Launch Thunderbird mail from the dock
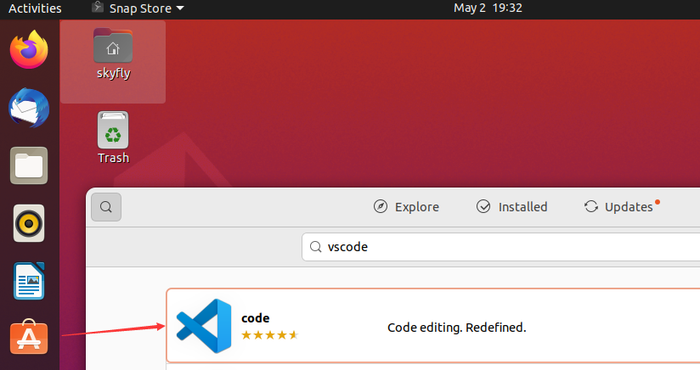The image size is (700, 370). coord(29,108)
